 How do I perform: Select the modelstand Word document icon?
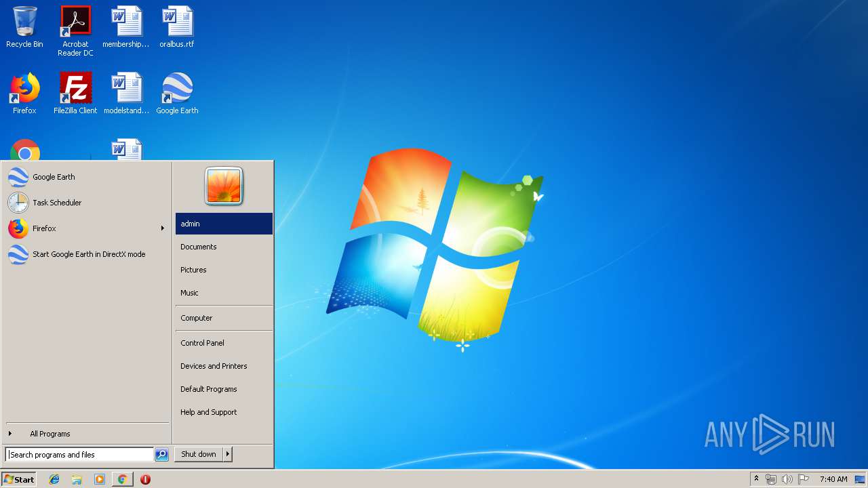coord(126,94)
